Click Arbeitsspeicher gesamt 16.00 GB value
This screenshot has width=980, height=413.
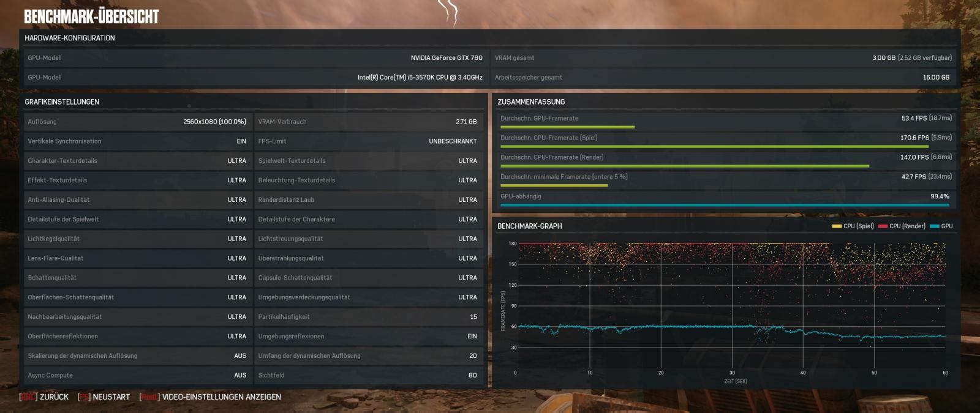936,78
